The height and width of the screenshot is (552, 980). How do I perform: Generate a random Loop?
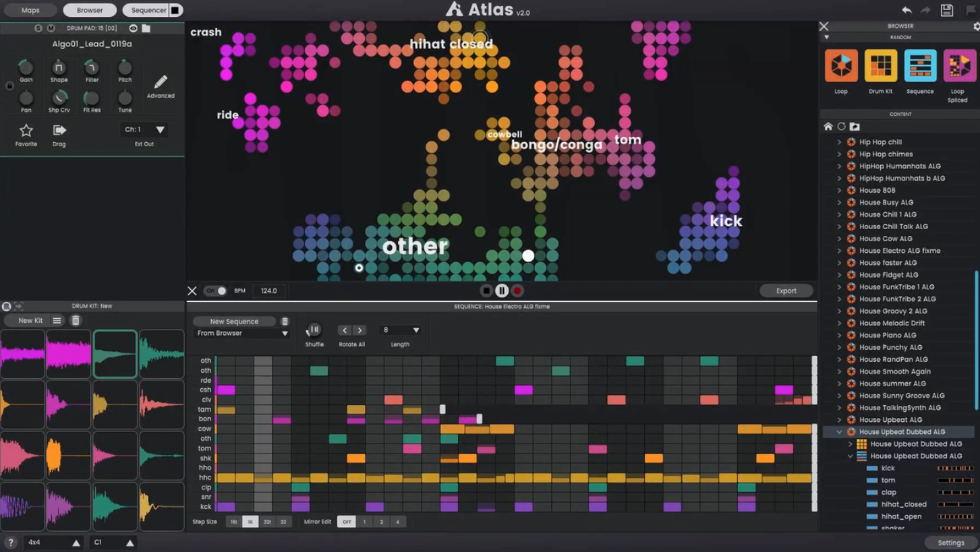[x=841, y=66]
